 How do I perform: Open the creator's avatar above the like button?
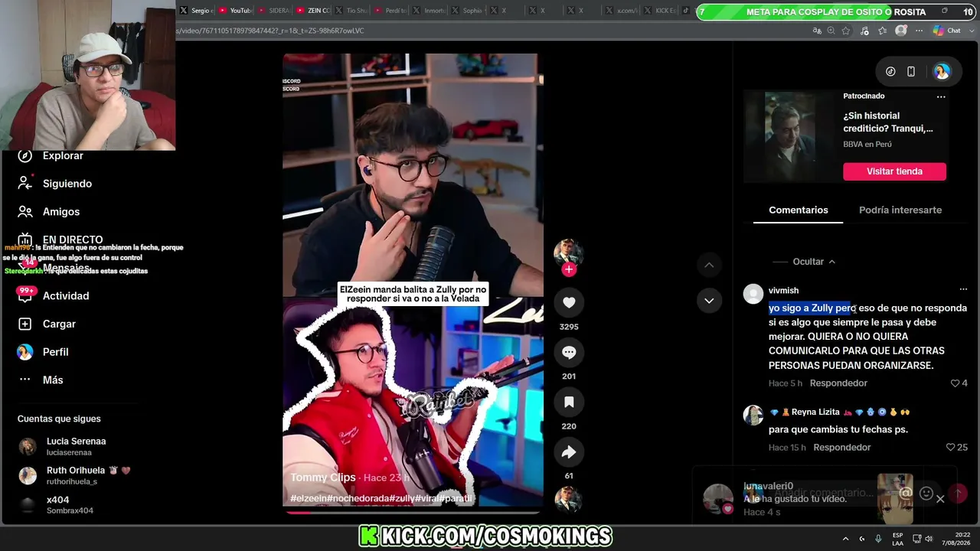568,252
